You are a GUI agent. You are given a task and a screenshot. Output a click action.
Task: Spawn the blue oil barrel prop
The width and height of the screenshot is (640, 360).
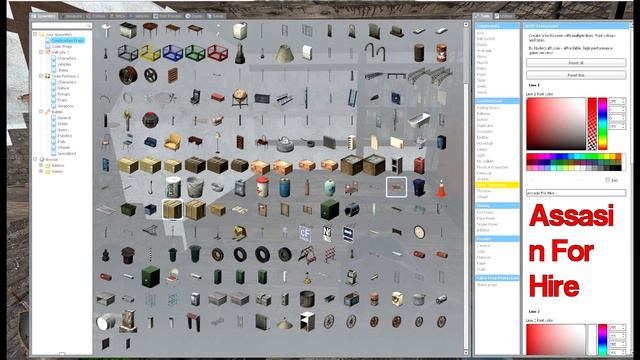coord(284,187)
